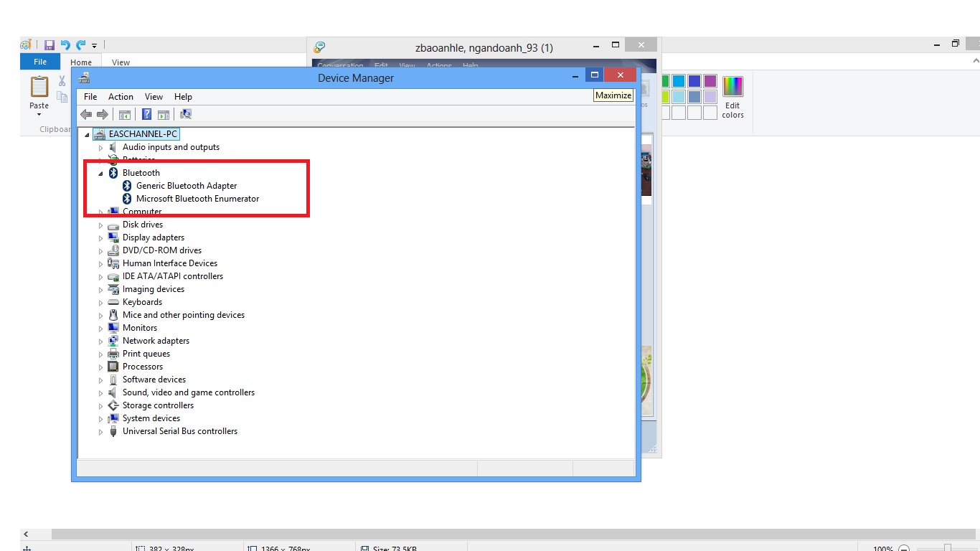Switch to Paint's View ribbon tab
980x551 pixels.
(121, 62)
